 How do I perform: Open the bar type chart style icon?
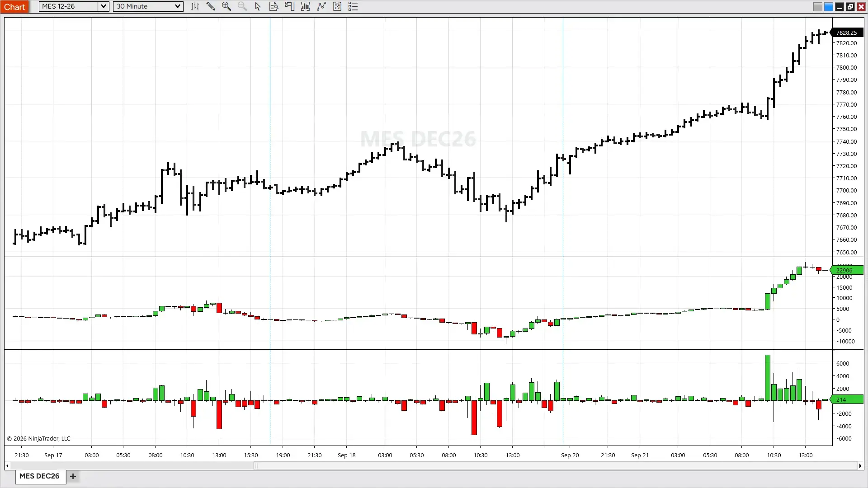pos(195,6)
